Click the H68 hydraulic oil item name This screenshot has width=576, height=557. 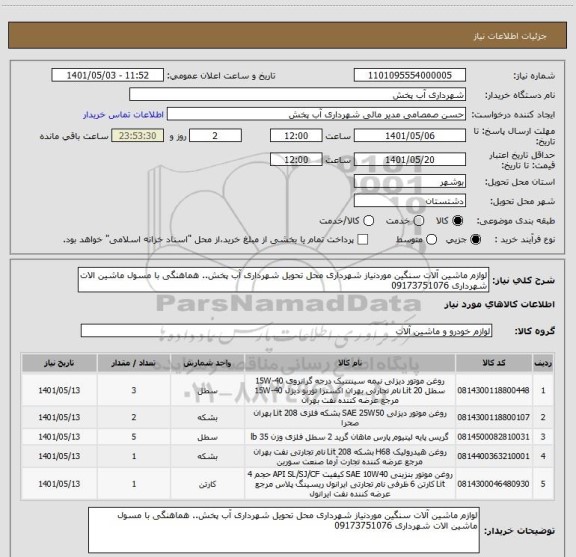tap(350, 457)
